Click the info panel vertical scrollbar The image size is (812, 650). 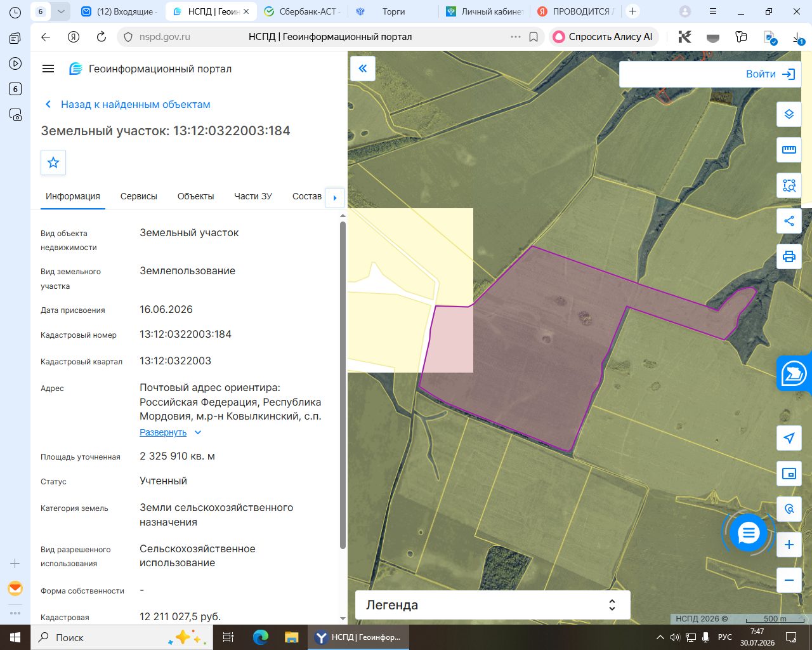click(343, 385)
